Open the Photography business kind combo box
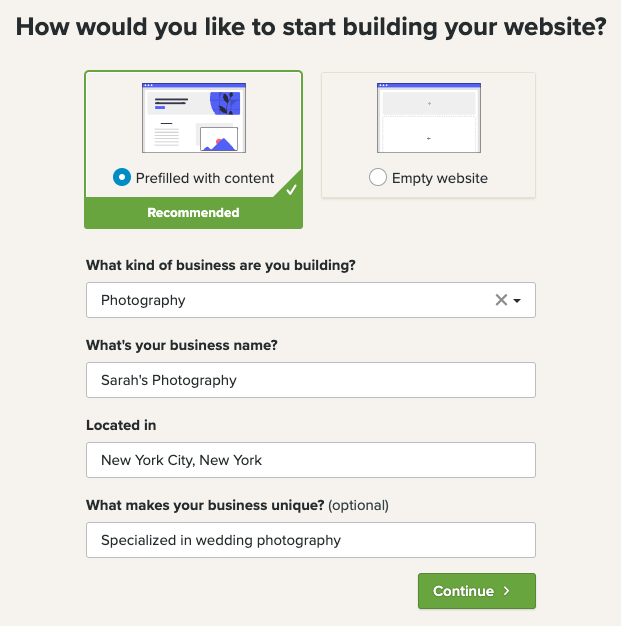 290,300
